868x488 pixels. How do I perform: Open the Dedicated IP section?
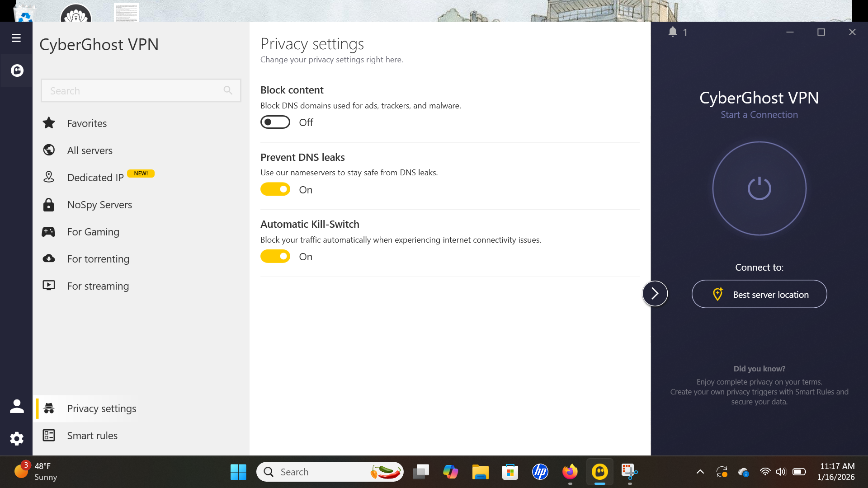(95, 178)
